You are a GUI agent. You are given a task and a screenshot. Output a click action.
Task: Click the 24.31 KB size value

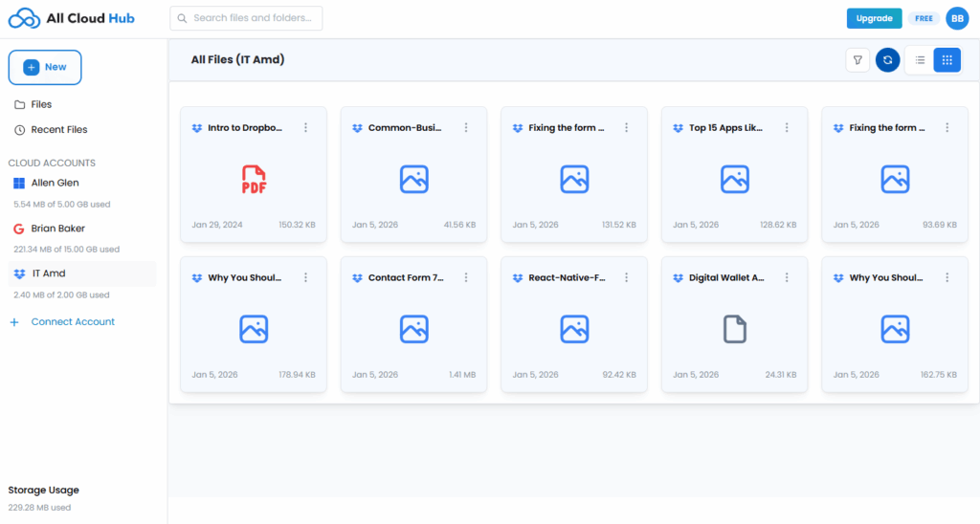[x=781, y=375]
